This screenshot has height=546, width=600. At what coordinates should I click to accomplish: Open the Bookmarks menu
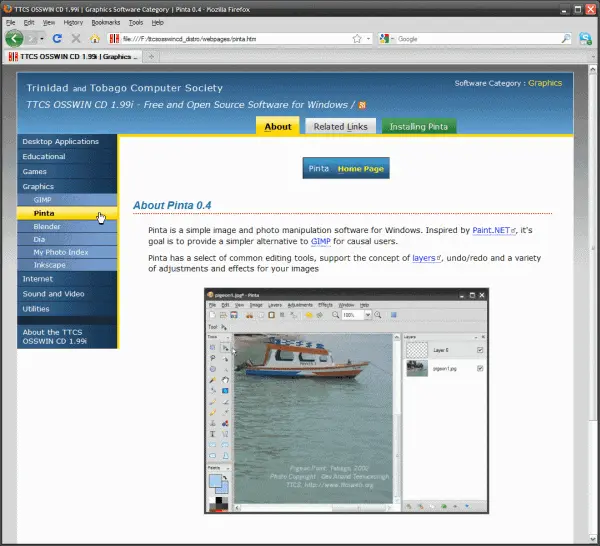pyautogui.click(x=105, y=21)
